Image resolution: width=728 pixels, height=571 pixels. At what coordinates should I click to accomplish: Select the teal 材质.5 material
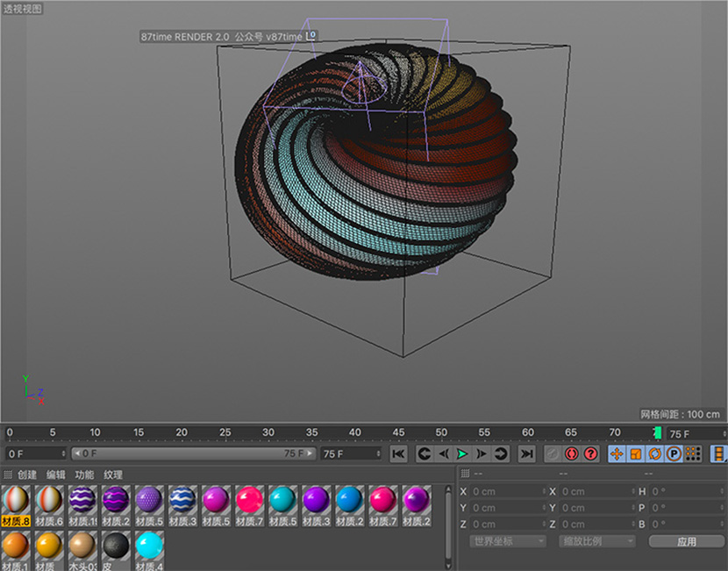pyautogui.click(x=283, y=505)
